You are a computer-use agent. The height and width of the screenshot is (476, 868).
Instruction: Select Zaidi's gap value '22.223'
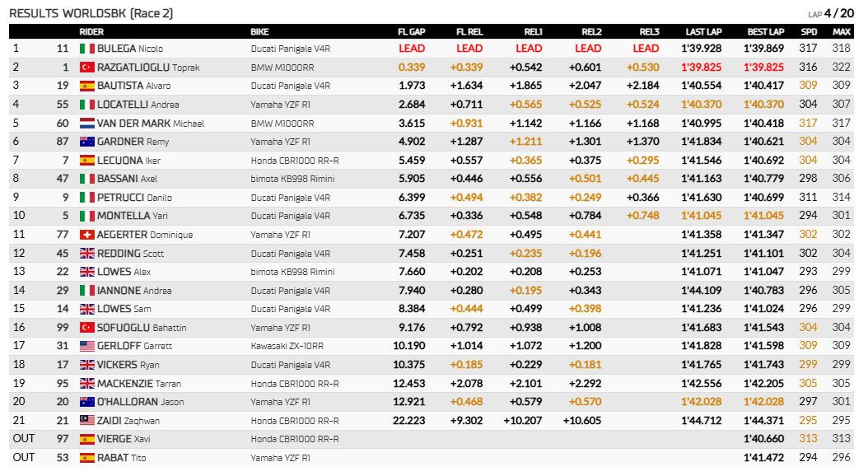coord(409,421)
